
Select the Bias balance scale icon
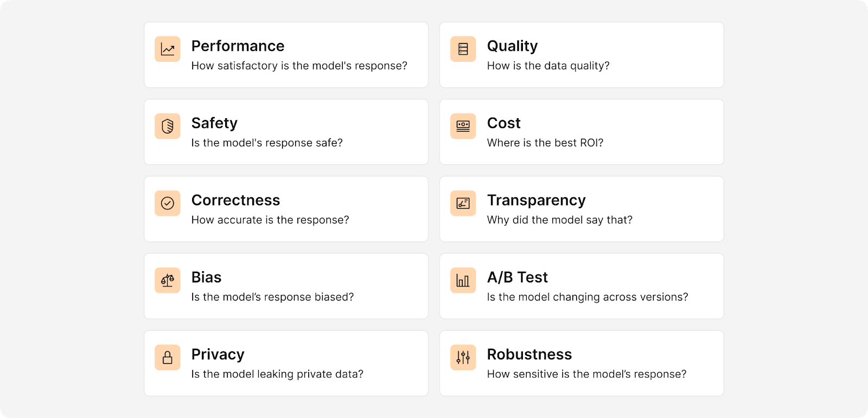click(x=168, y=280)
